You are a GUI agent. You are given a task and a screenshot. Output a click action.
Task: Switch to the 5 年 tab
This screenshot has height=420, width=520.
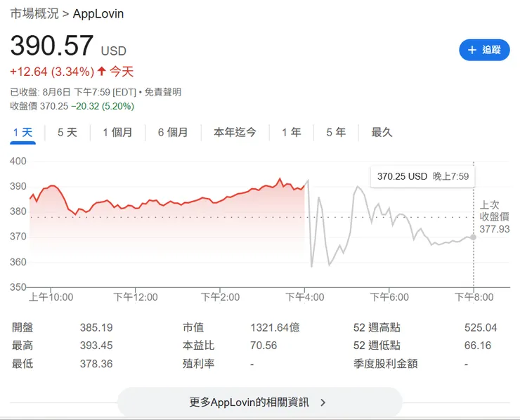coord(336,133)
